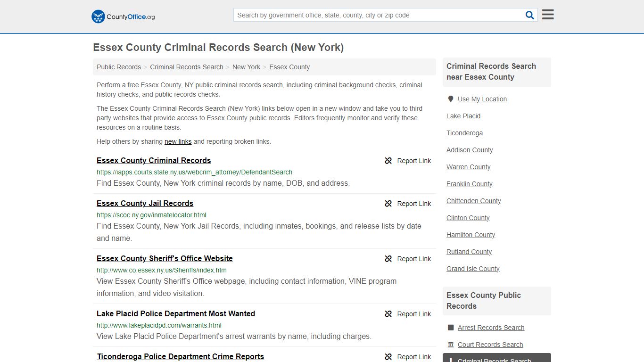Open the webcrim_attorney DefendantSearch URL
The image size is (644, 362).
pos(194,172)
